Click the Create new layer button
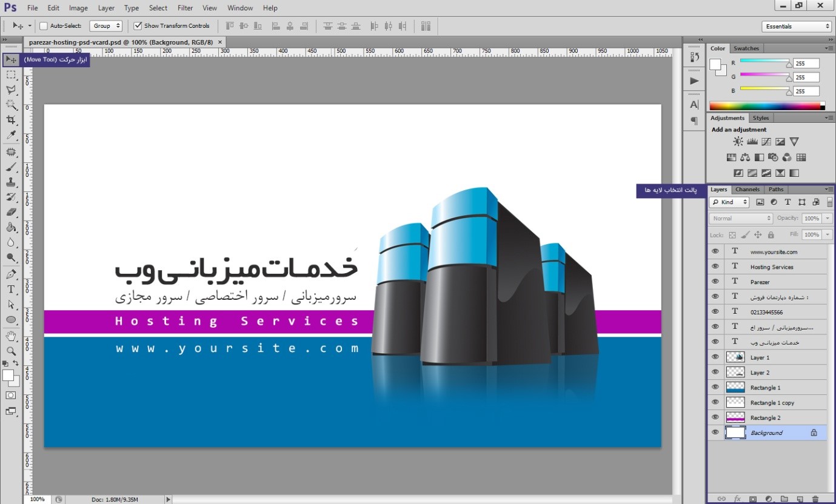The image size is (836, 504). point(800,499)
